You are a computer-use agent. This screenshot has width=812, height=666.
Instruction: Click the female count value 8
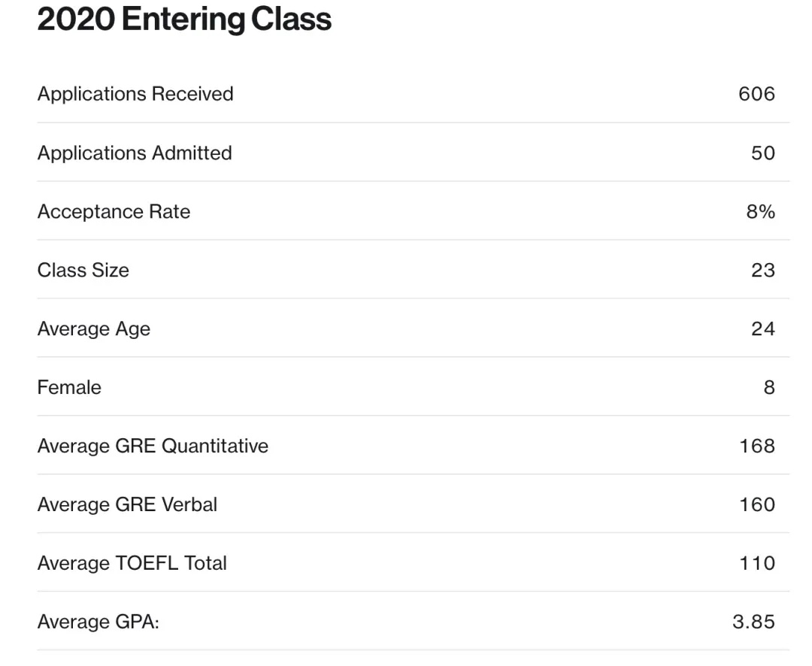768,387
